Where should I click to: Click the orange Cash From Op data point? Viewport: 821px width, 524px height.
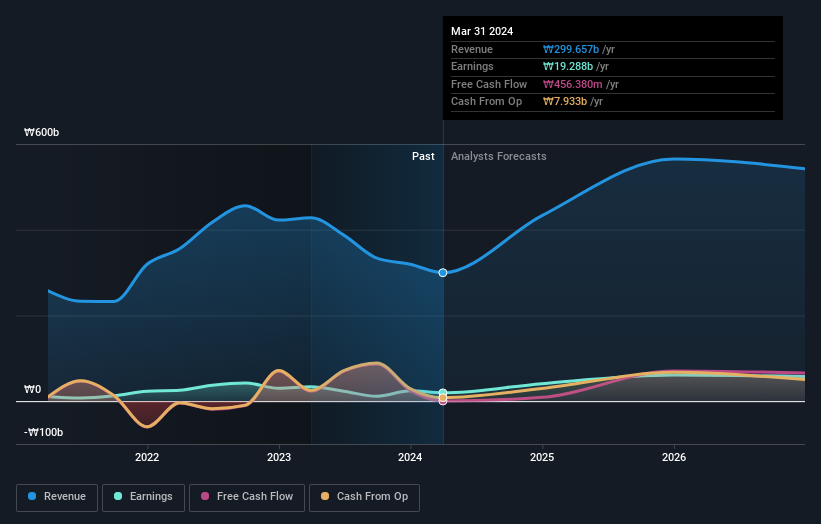tap(443, 398)
